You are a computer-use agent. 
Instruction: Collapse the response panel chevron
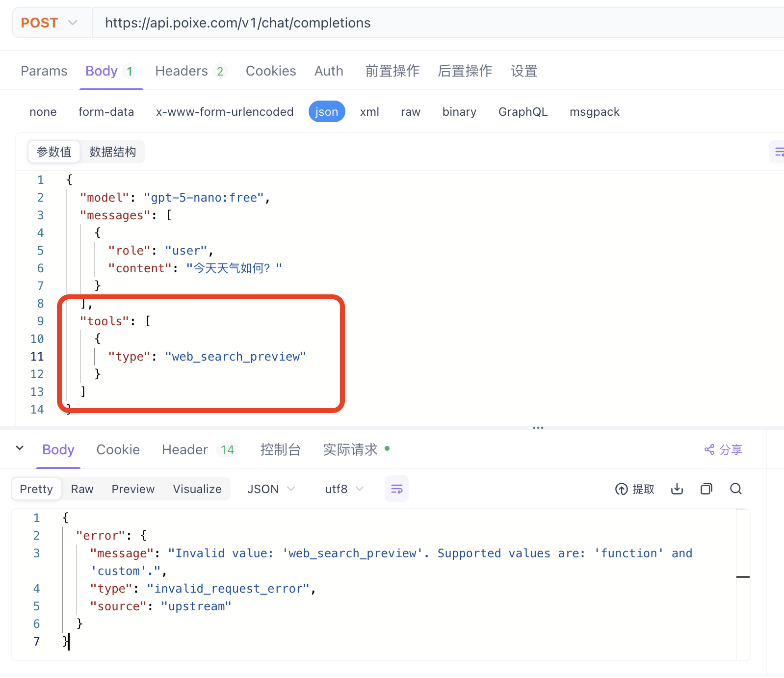(20, 448)
